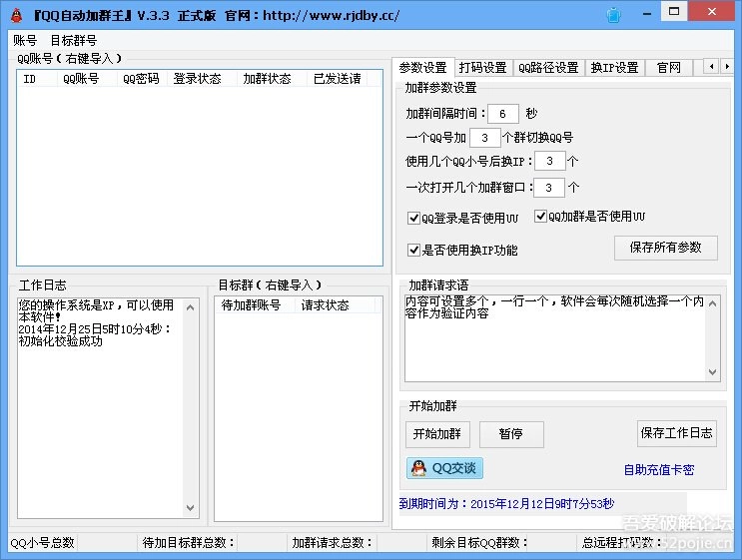
Task: Click QQ密码 column header
Action: tap(142, 79)
